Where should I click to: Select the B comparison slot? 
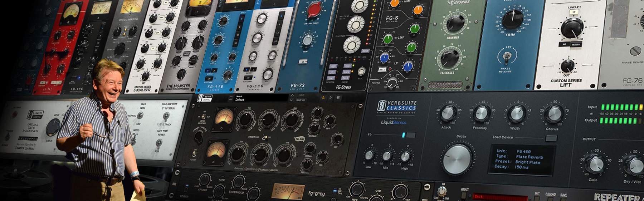tap(338, 98)
